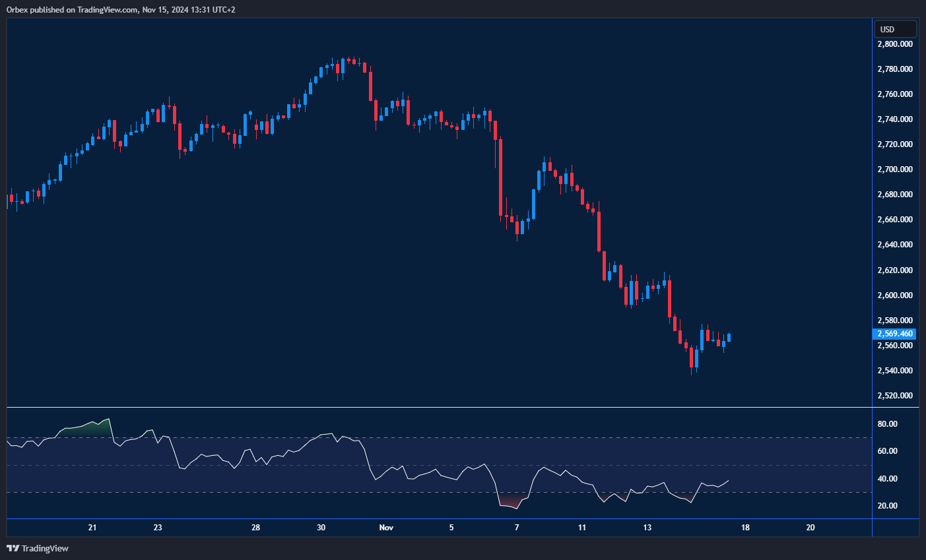Select the latest blue candle on the chart
This screenshot has width=926, height=560.
click(729, 338)
